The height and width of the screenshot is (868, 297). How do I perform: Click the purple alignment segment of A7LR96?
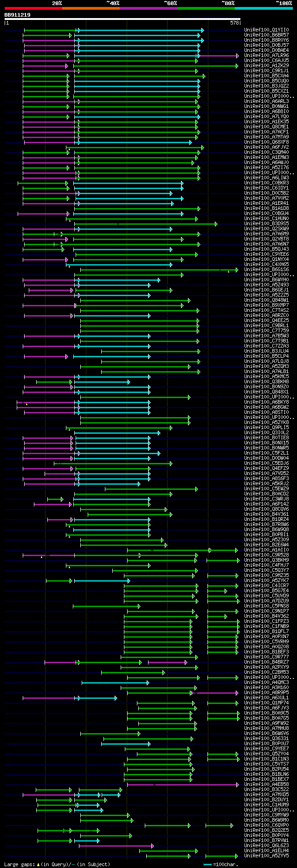click(218, 56)
